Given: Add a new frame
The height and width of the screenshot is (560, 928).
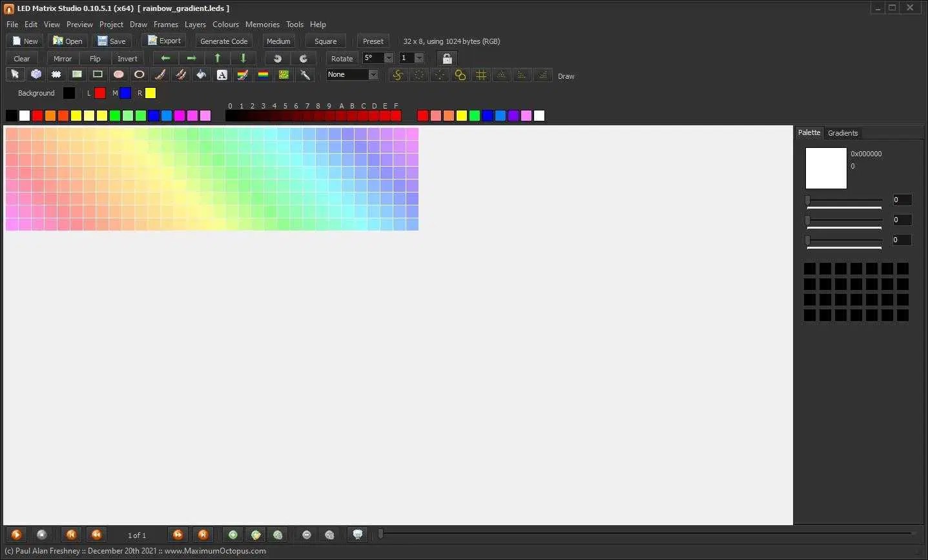Looking at the screenshot, I should click(x=232, y=535).
